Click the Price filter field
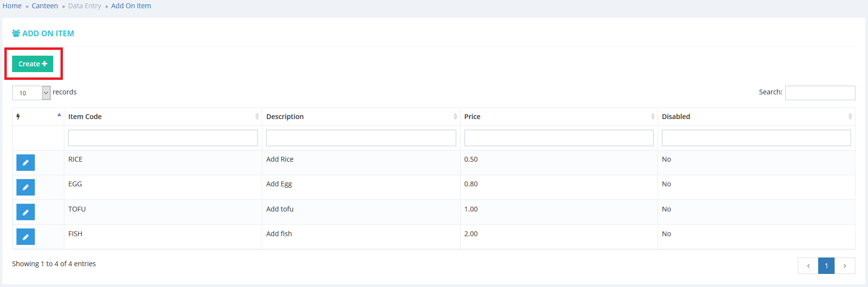 (558, 138)
